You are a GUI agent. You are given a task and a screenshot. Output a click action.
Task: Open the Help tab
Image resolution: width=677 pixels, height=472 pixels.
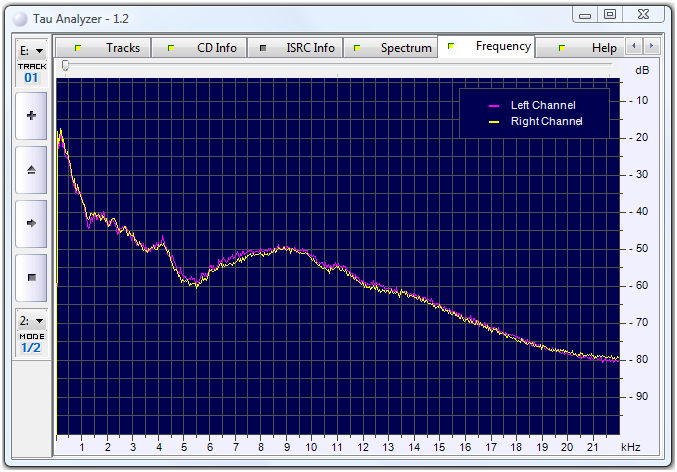tap(588, 48)
